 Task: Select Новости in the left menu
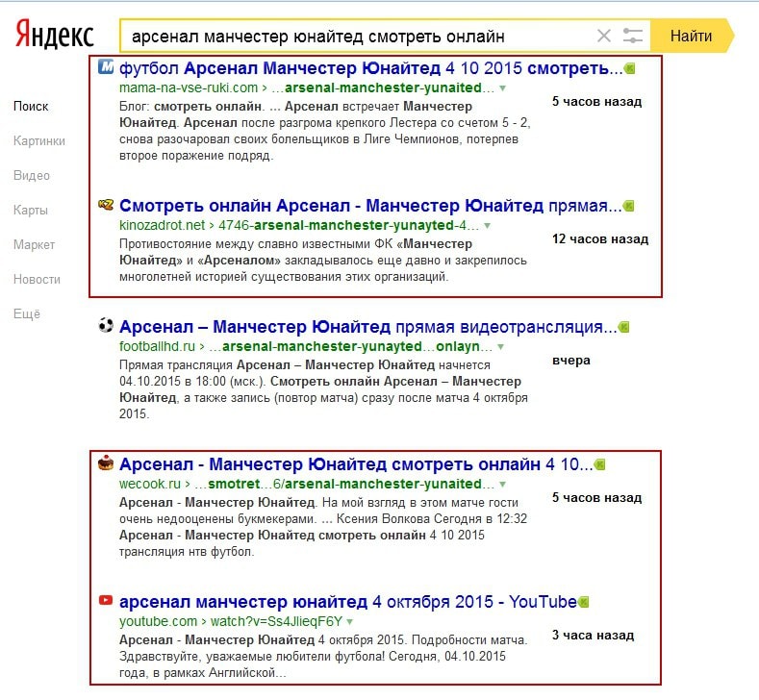point(35,279)
